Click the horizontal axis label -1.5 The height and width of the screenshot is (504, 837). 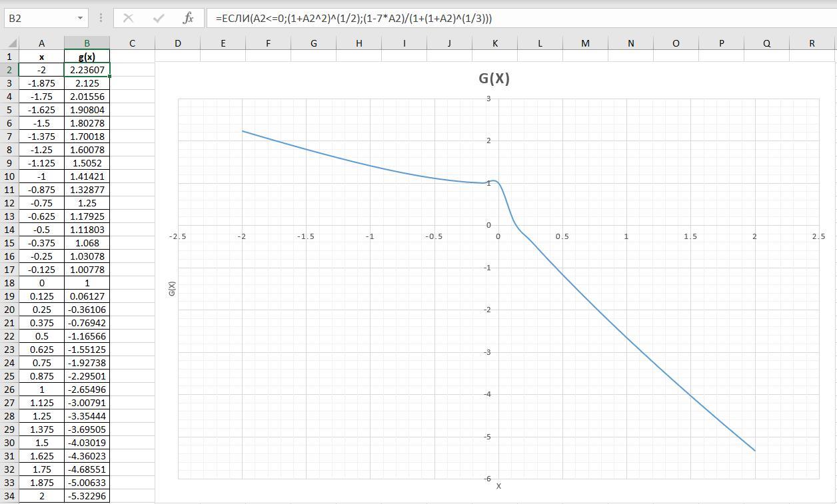pyautogui.click(x=306, y=236)
